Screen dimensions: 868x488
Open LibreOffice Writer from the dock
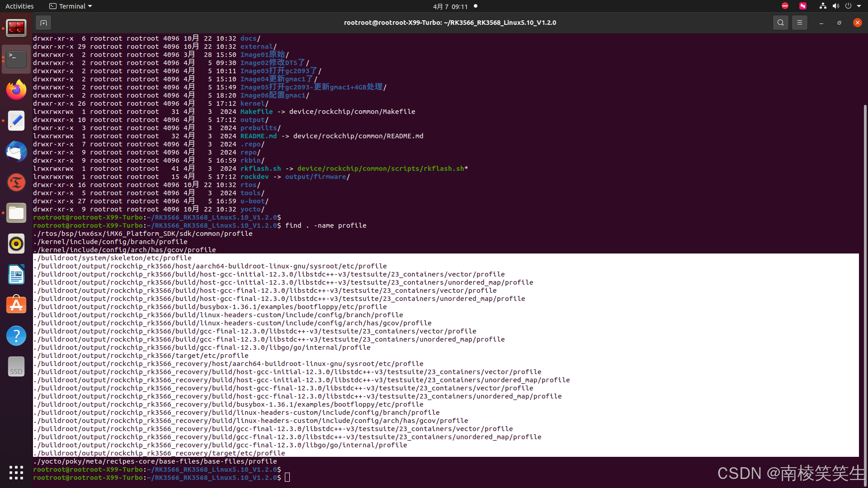(x=16, y=274)
